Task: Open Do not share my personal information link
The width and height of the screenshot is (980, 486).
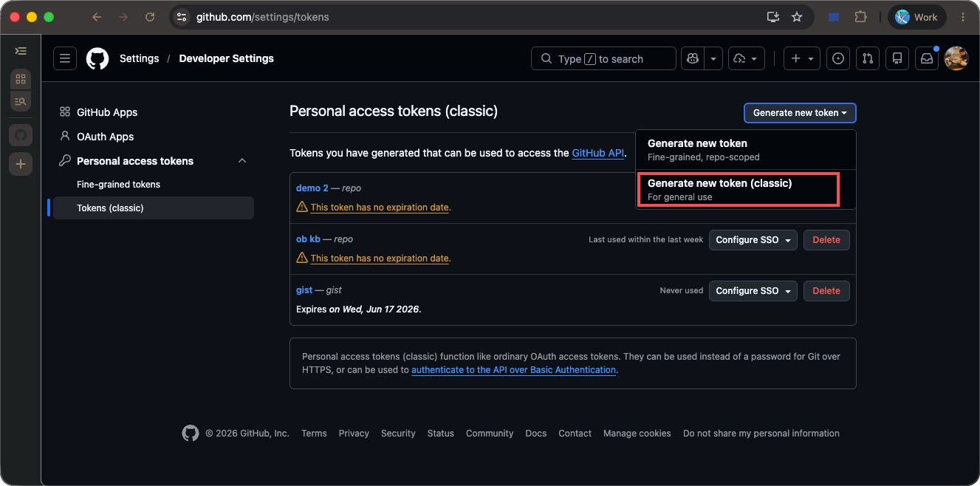Action: (761, 434)
